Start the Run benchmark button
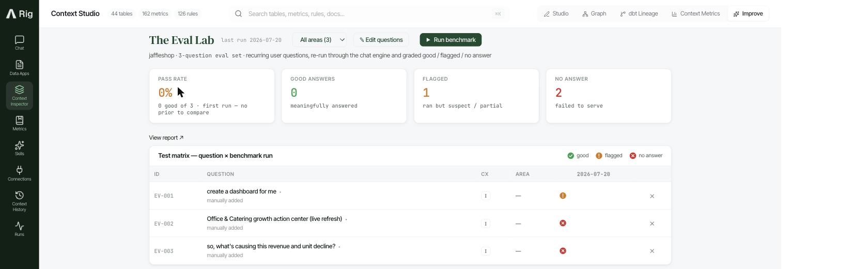This screenshot has height=269, width=868. [x=451, y=40]
